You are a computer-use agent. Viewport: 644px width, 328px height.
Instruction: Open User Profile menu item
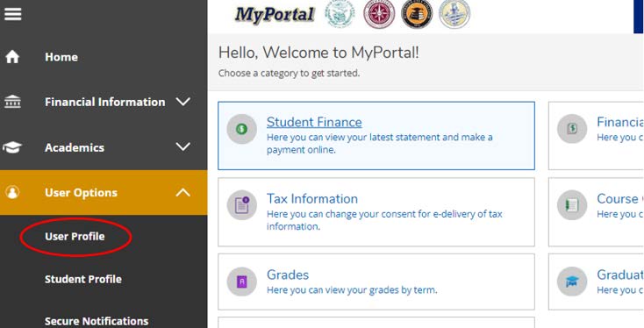[75, 237]
